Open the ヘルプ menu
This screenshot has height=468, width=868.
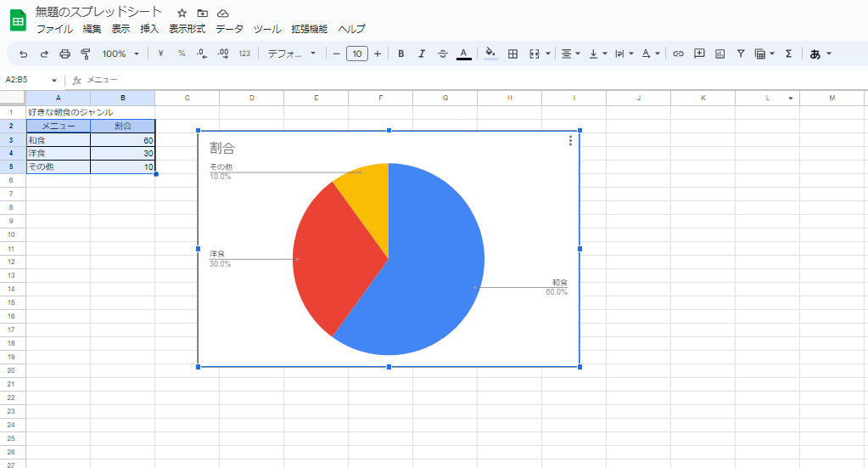point(351,29)
